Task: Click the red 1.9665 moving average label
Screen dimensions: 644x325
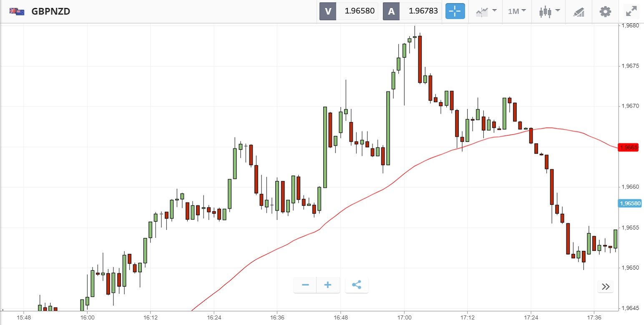Action: click(x=628, y=147)
